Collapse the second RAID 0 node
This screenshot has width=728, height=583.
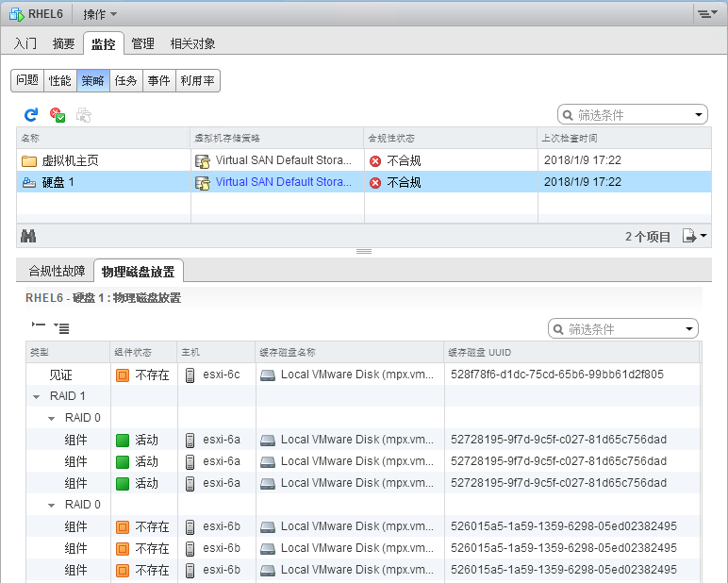pos(52,506)
